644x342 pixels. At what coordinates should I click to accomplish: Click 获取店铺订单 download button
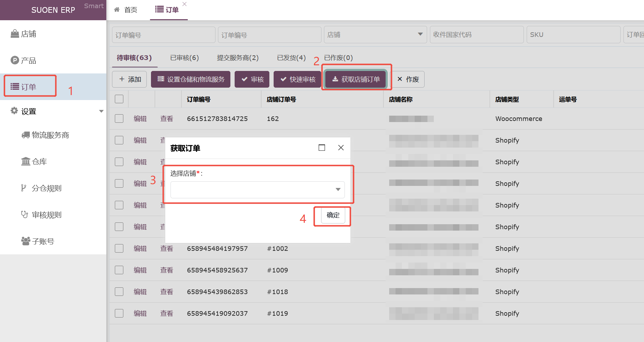pos(355,79)
